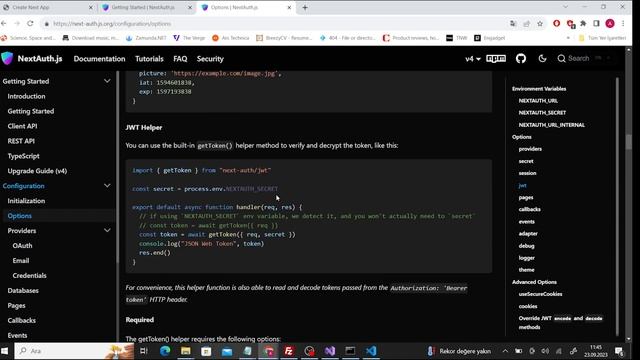The height and width of the screenshot is (360, 640).
Task: Open FileZilla from taskbar
Action: [x=289, y=351]
